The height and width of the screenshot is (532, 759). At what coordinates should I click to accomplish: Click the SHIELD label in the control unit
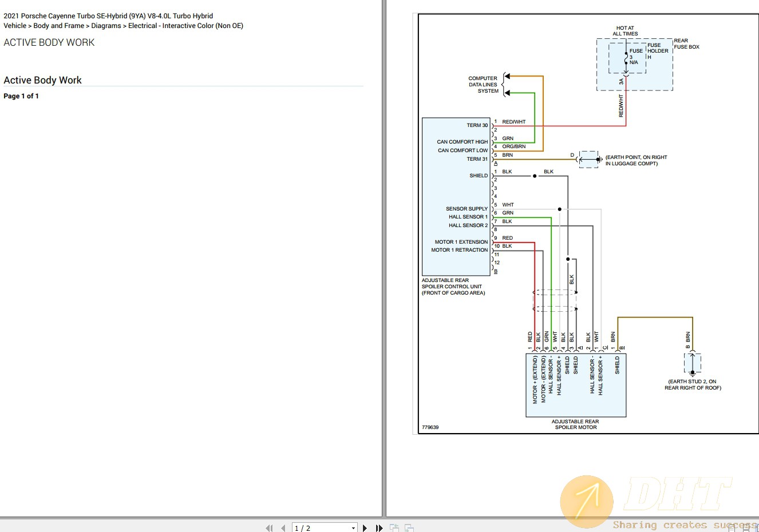pyautogui.click(x=479, y=176)
